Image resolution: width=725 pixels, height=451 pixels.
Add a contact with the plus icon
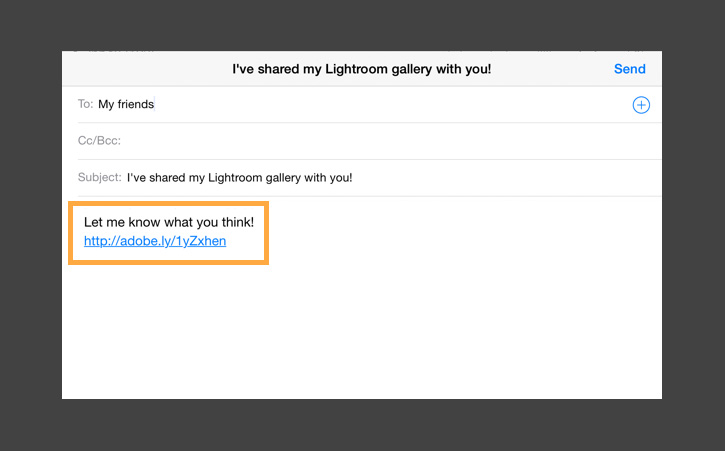pos(641,105)
